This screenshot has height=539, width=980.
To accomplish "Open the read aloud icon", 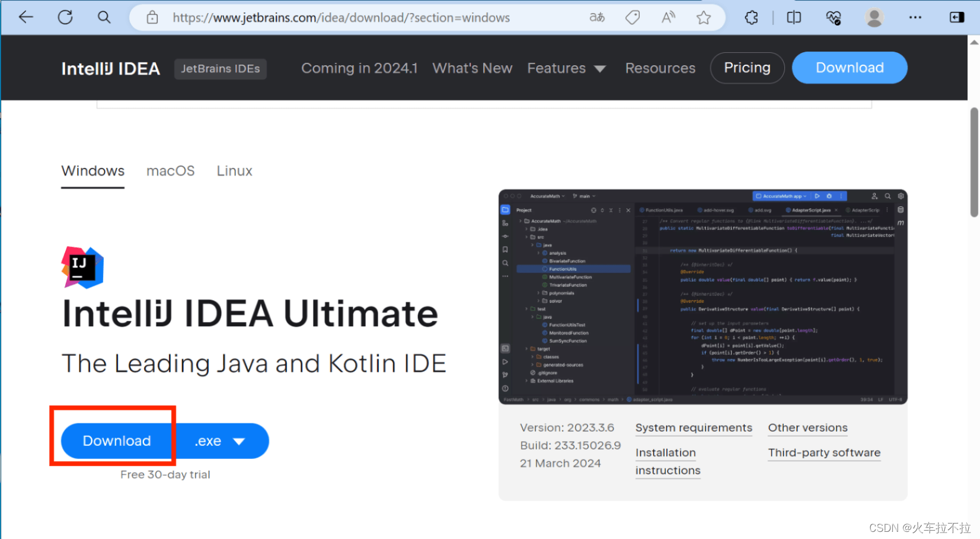I will point(668,18).
